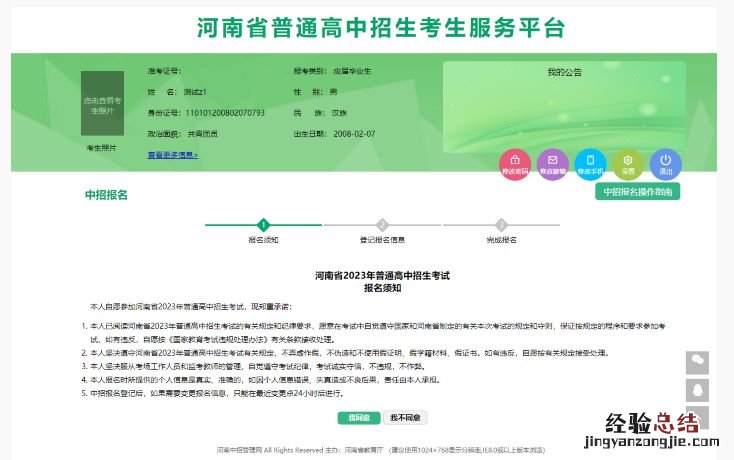Click the 查看更多信息 link
The width and height of the screenshot is (734, 460).
coord(173,155)
